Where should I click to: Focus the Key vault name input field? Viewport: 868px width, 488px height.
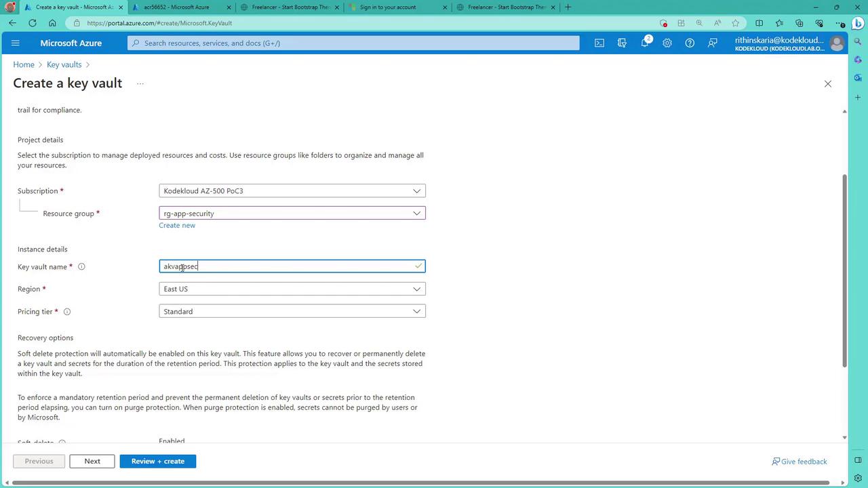click(x=292, y=266)
